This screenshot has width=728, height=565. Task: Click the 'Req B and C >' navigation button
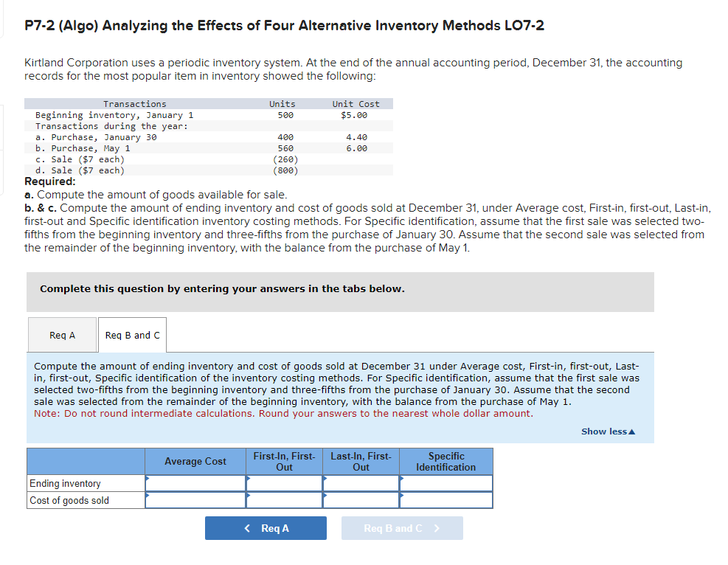pyautogui.click(x=402, y=527)
